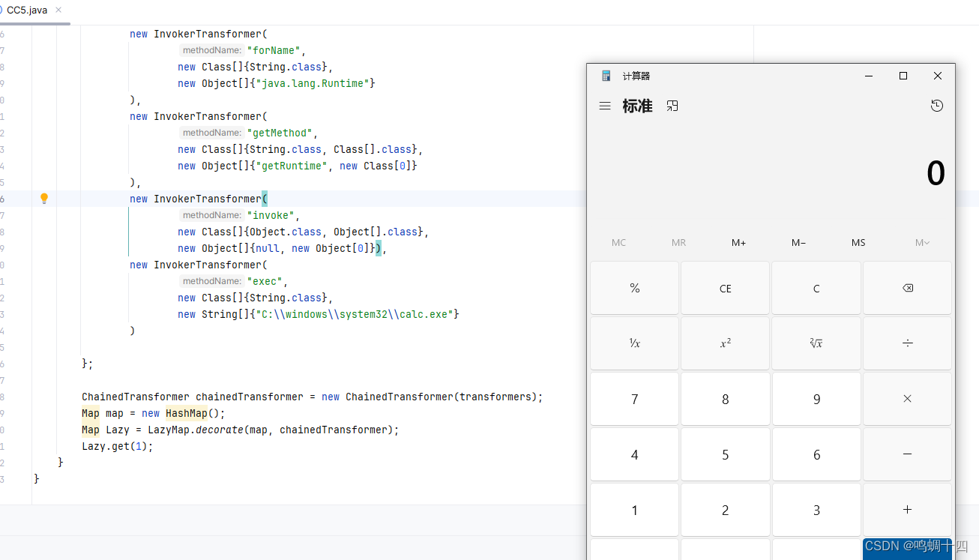This screenshot has width=979, height=560.
Task: Click digit 5 on calculator
Action: click(x=726, y=454)
